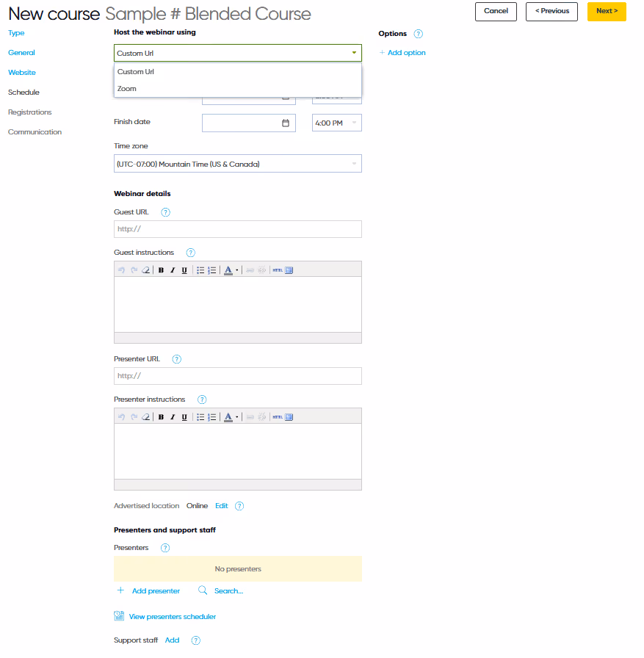The width and height of the screenshot is (644, 658).
Task: Click Add option under Options
Action: click(402, 52)
